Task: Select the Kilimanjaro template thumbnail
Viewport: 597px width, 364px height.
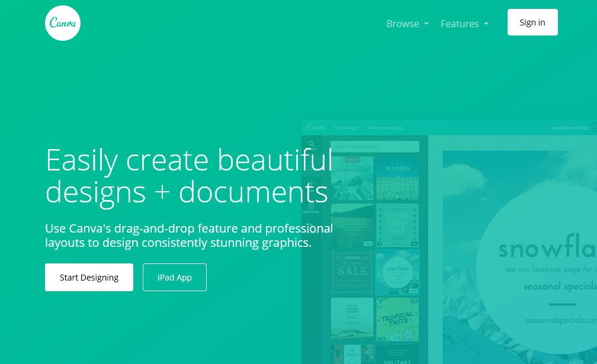Action: coord(352,178)
